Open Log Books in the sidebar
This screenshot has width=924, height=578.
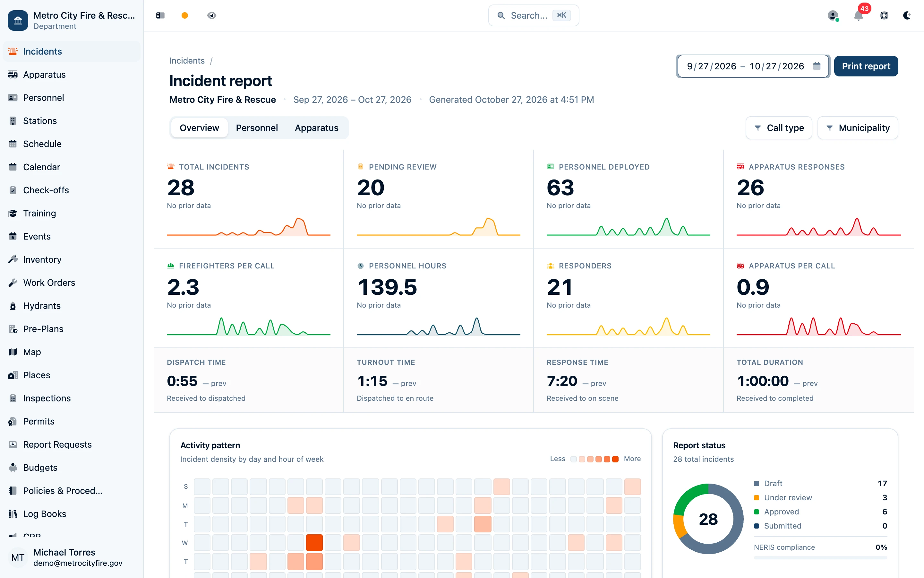pos(72,514)
